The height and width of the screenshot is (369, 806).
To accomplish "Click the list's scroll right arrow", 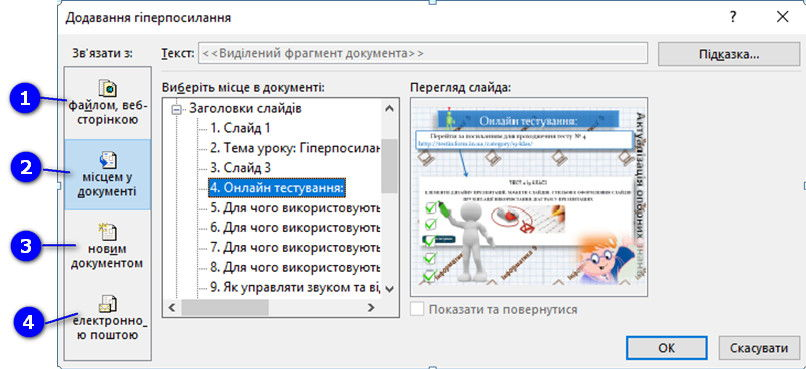I will click(371, 307).
